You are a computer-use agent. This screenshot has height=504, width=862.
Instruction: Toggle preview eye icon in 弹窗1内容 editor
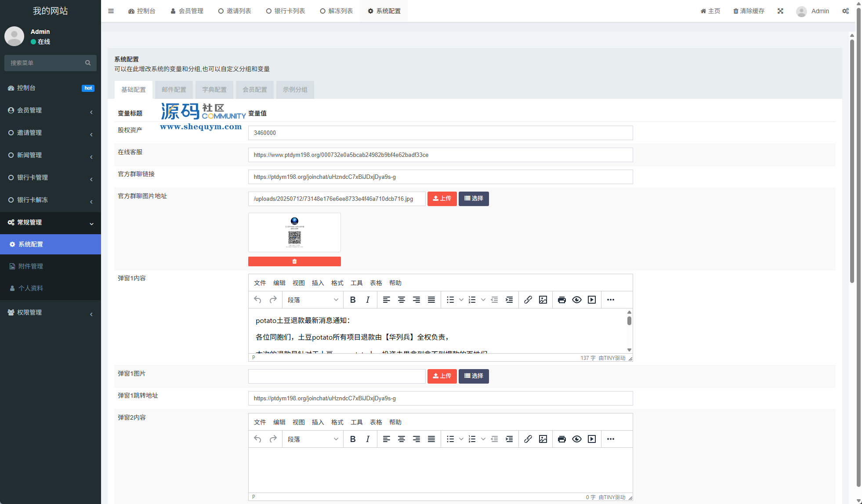pos(577,300)
